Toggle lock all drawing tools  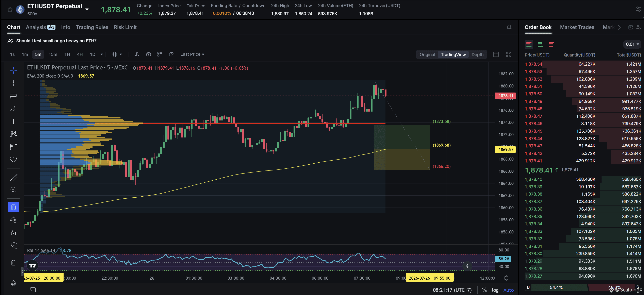[14, 232]
